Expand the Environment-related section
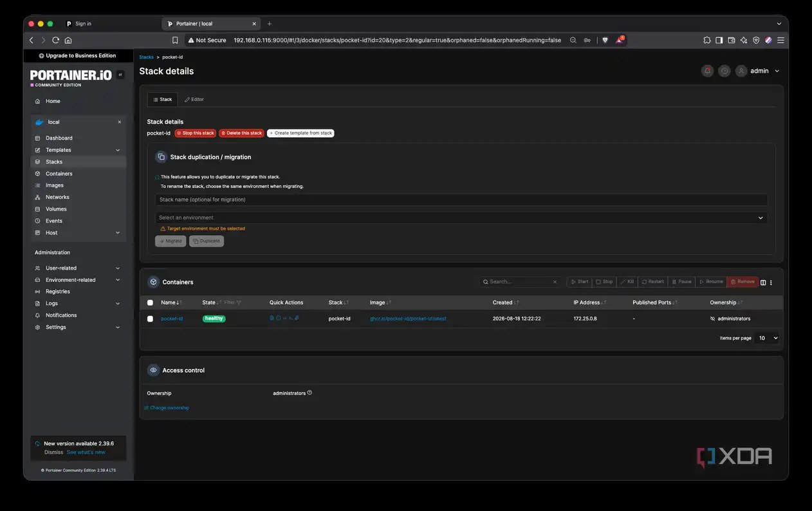Screen dimensions: 812x511 tap(118, 280)
